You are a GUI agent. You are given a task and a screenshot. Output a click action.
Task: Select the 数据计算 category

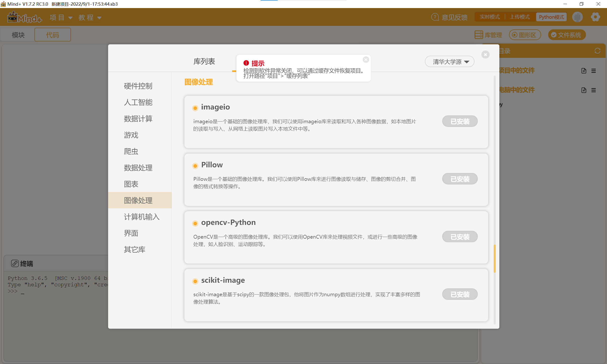pos(138,118)
